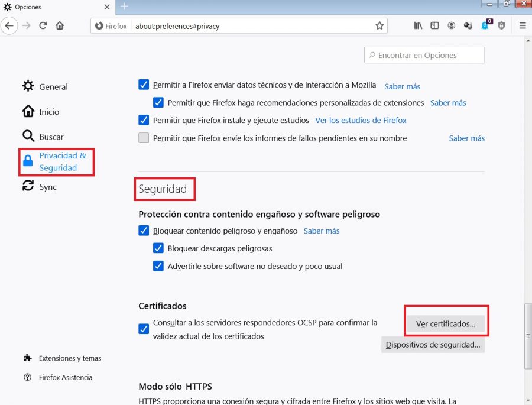Enable sending pending crash reports checkbox
The height and width of the screenshot is (405, 532).
point(144,138)
